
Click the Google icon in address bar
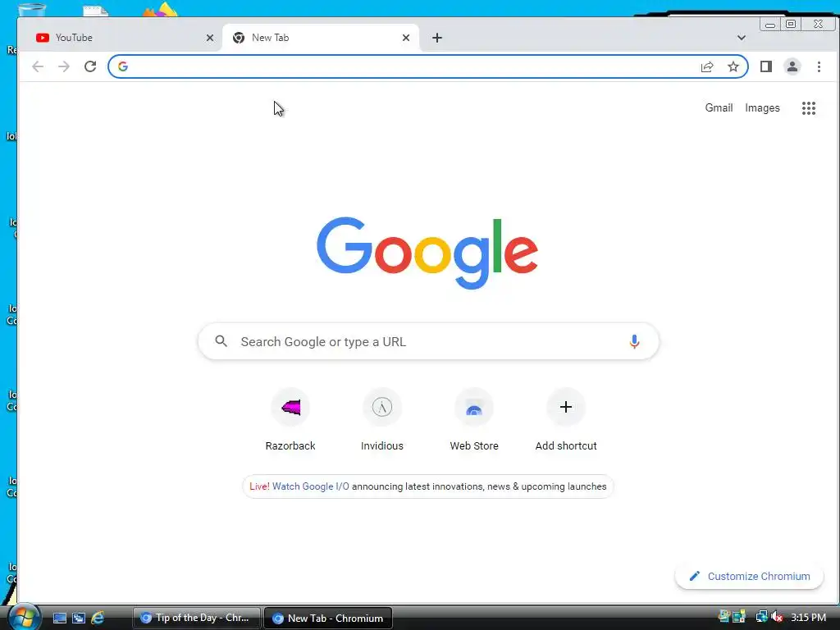coord(123,66)
